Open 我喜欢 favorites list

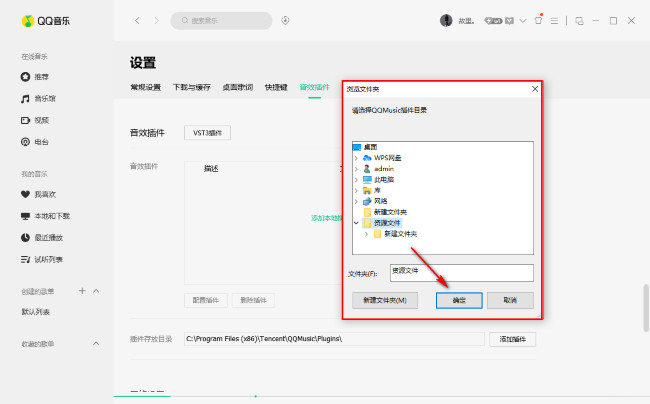click(43, 194)
